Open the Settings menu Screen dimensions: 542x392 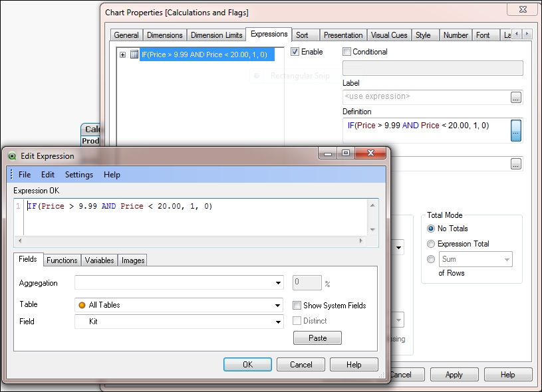coord(78,175)
